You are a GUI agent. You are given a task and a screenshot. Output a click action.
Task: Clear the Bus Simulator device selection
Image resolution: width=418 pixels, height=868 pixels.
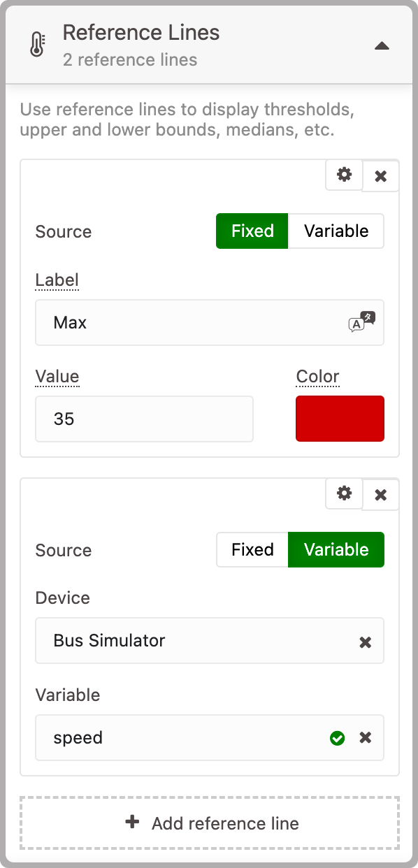coord(365,642)
